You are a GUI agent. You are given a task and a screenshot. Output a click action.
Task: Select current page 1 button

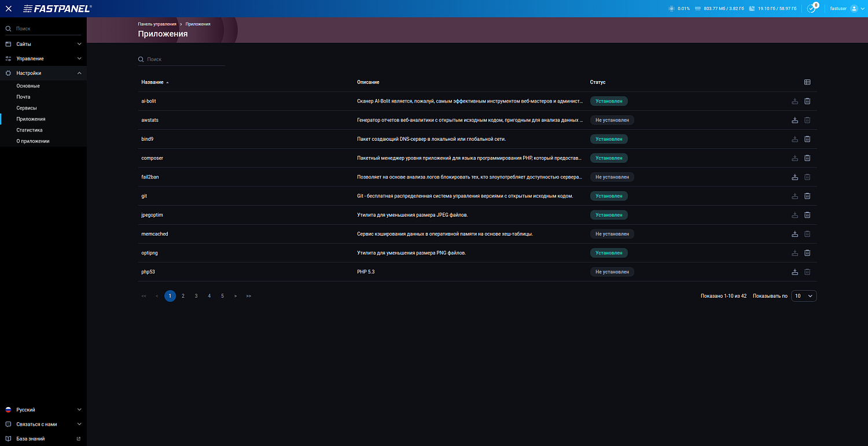click(x=170, y=296)
